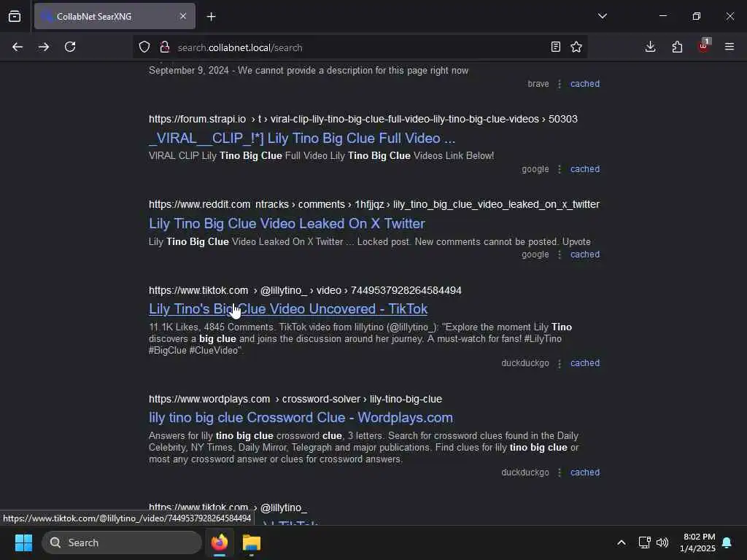Open uBlock Origin extension icon
The image size is (747, 560).
pyautogui.click(x=704, y=46)
